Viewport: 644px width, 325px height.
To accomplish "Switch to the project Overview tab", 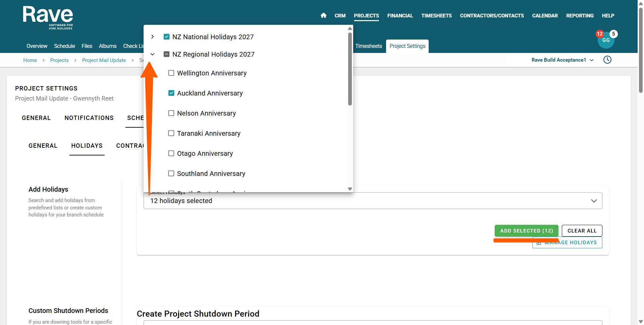I will click(x=37, y=46).
